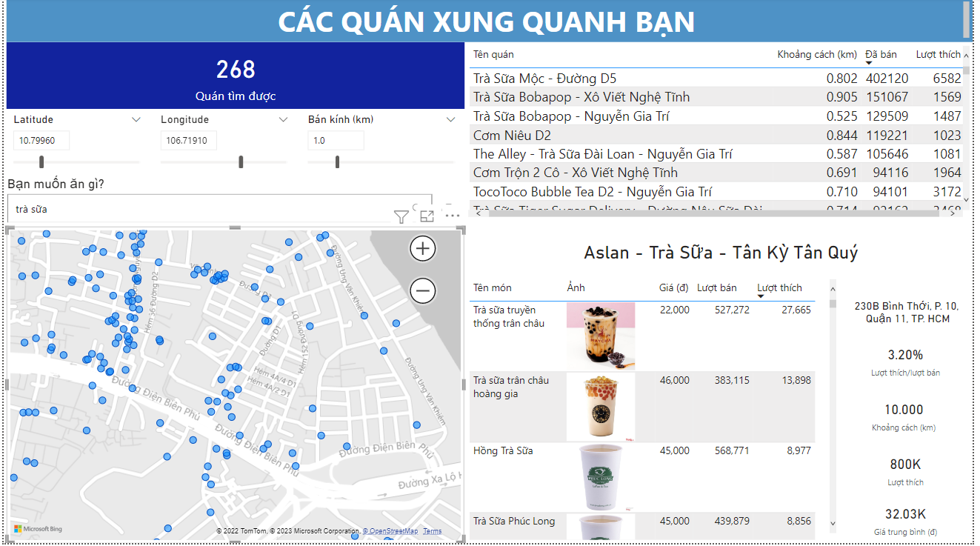Click the 3.20% Lượt thích/lượt bán card

[x=905, y=362]
